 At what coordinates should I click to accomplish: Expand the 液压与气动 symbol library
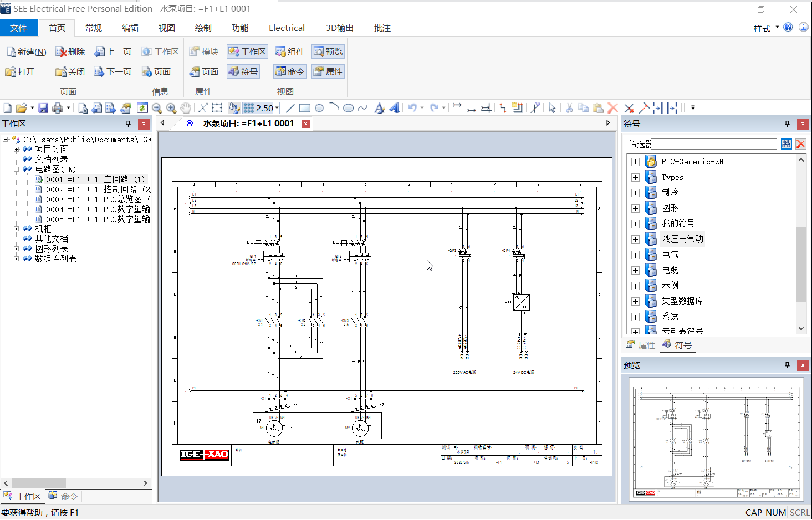point(635,239)
